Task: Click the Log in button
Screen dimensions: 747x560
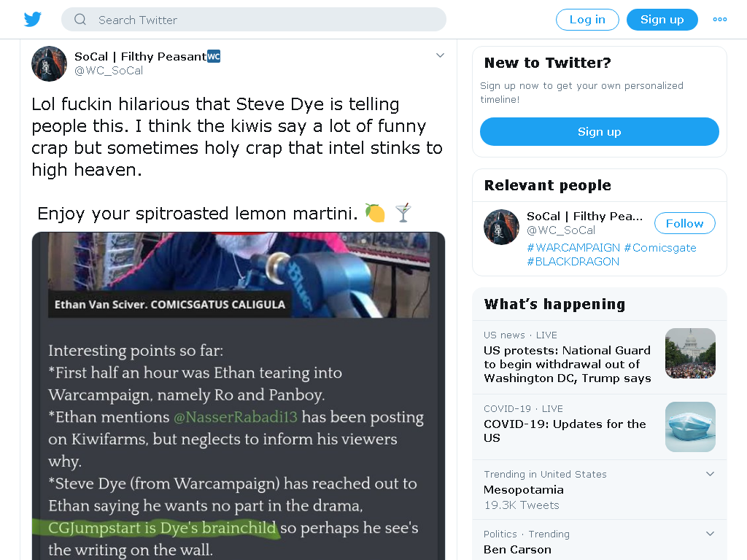Action: pyautogui.click(x=587, y=20)
